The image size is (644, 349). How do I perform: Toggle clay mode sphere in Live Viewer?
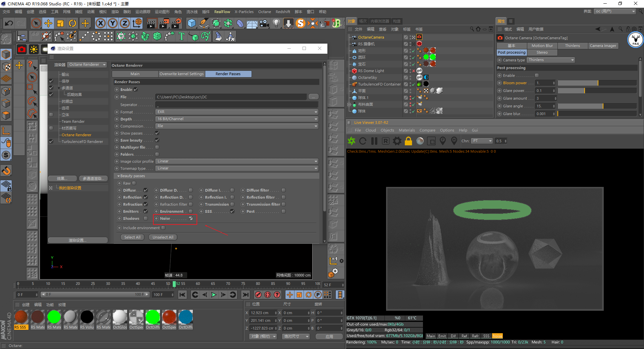click(420, 141)
